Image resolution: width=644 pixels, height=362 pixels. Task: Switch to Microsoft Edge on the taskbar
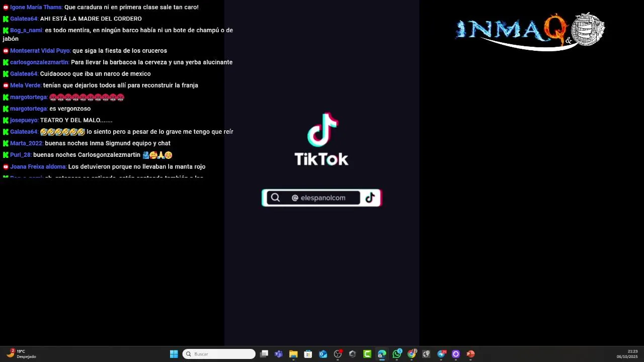(382, 354)
